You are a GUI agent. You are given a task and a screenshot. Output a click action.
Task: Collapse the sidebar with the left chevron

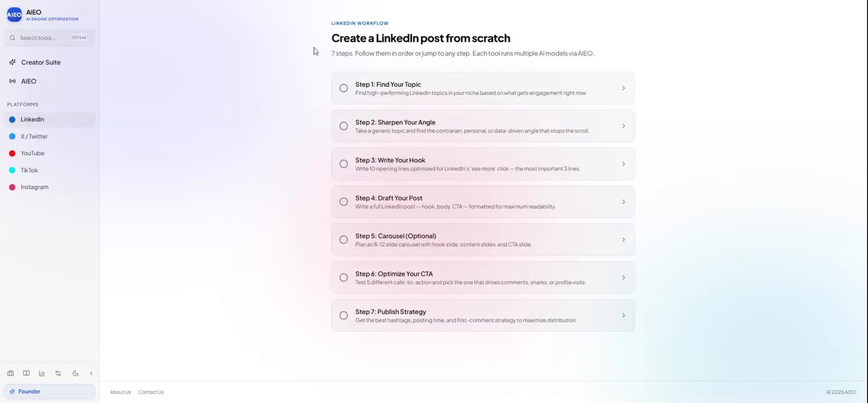91,373
